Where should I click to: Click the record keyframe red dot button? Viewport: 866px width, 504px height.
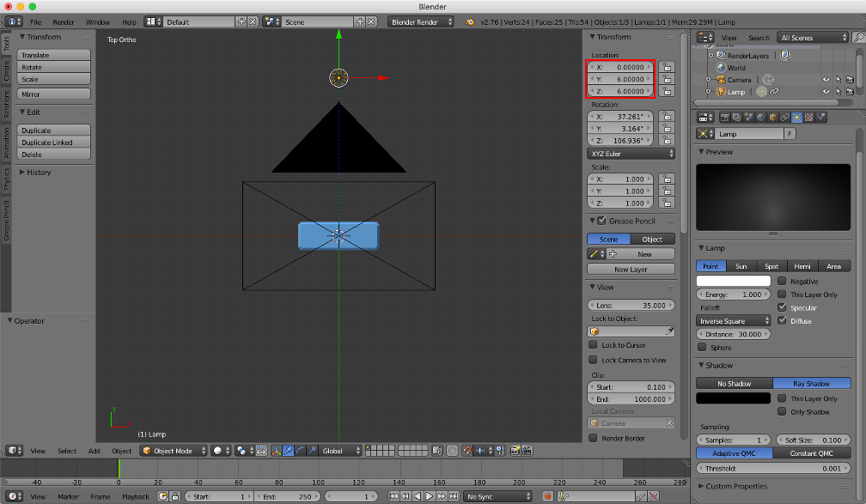548,497
